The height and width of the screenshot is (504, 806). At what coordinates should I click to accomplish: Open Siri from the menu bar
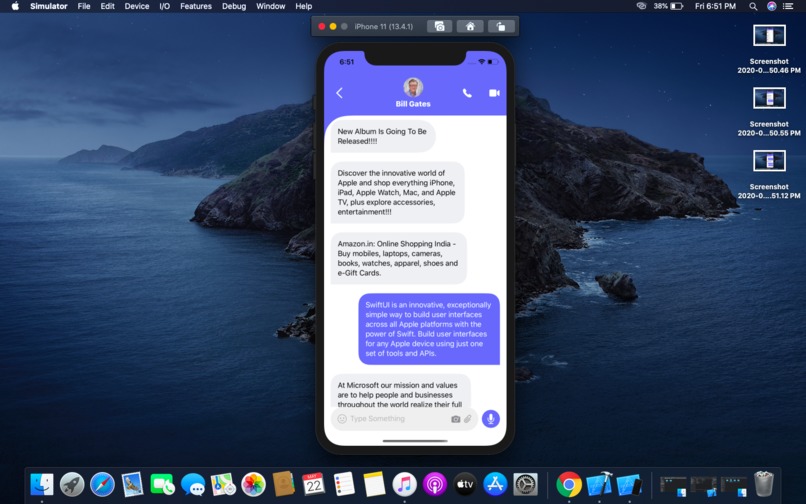coord(771,6)
